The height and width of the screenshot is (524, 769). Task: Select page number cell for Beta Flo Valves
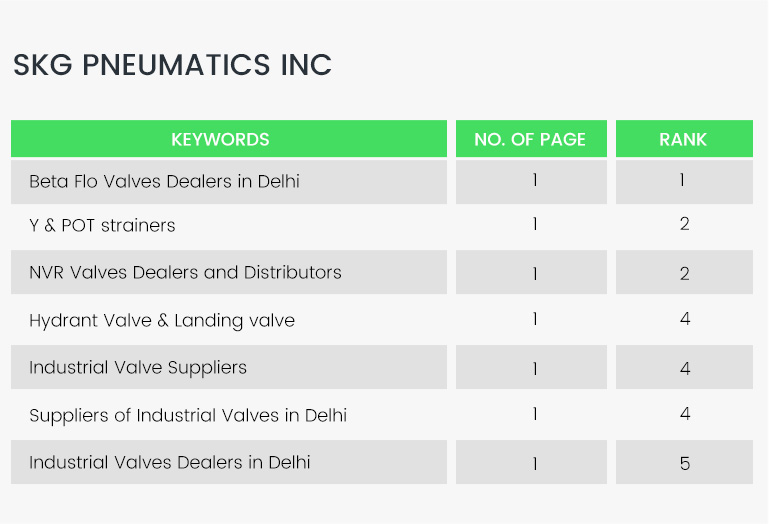535,181
